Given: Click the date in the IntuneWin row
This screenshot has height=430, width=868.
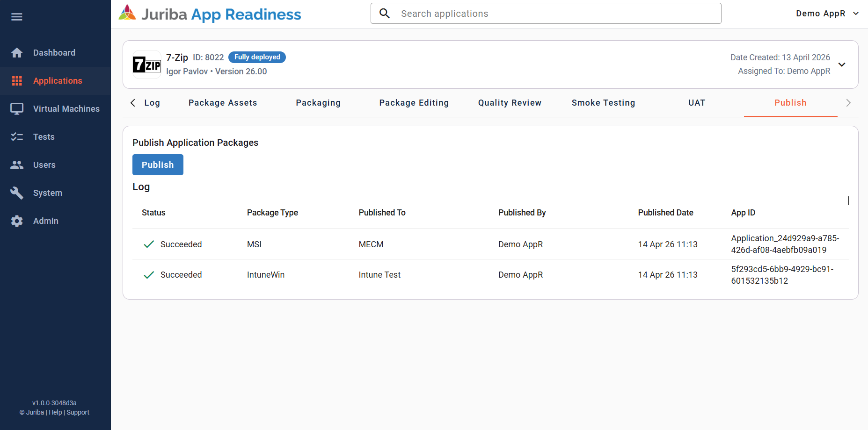Looking at the screenshot, I should coord(668,275).
